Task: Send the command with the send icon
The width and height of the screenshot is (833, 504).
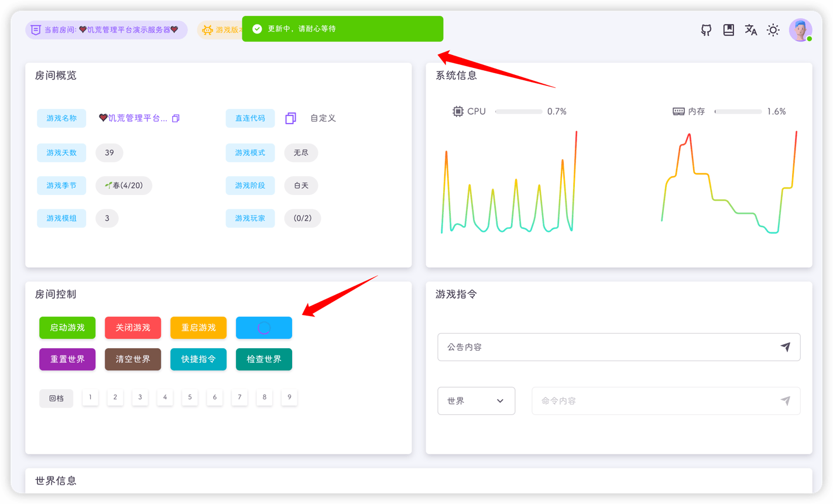Action: coord(786,400)
